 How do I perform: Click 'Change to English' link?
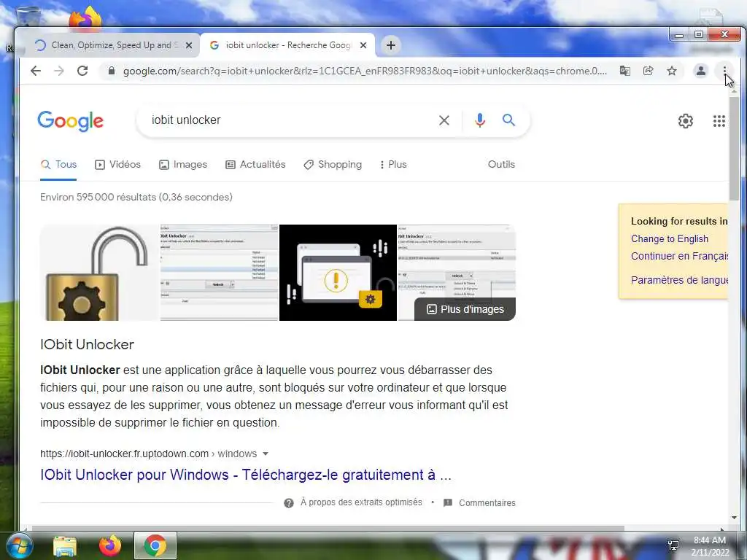(x=670, y=238)
